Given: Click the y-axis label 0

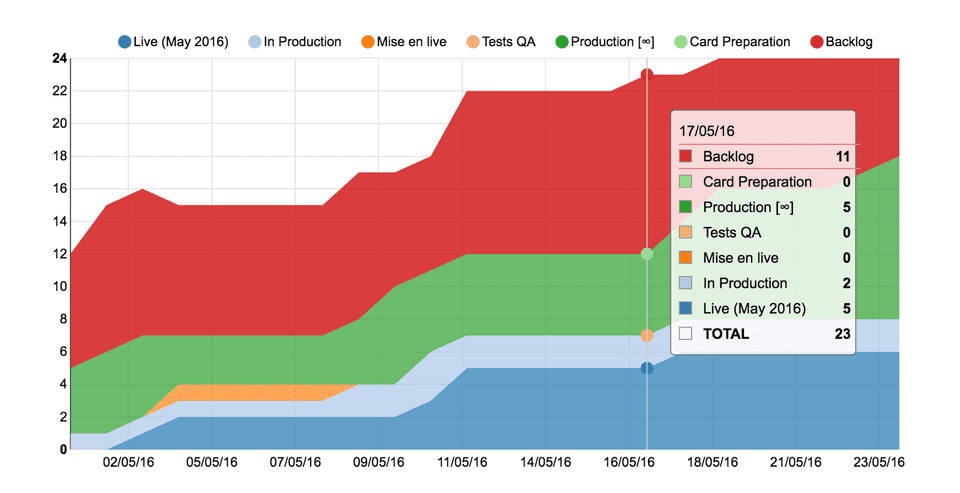Looking at the screenshot, I should (63, 450).
